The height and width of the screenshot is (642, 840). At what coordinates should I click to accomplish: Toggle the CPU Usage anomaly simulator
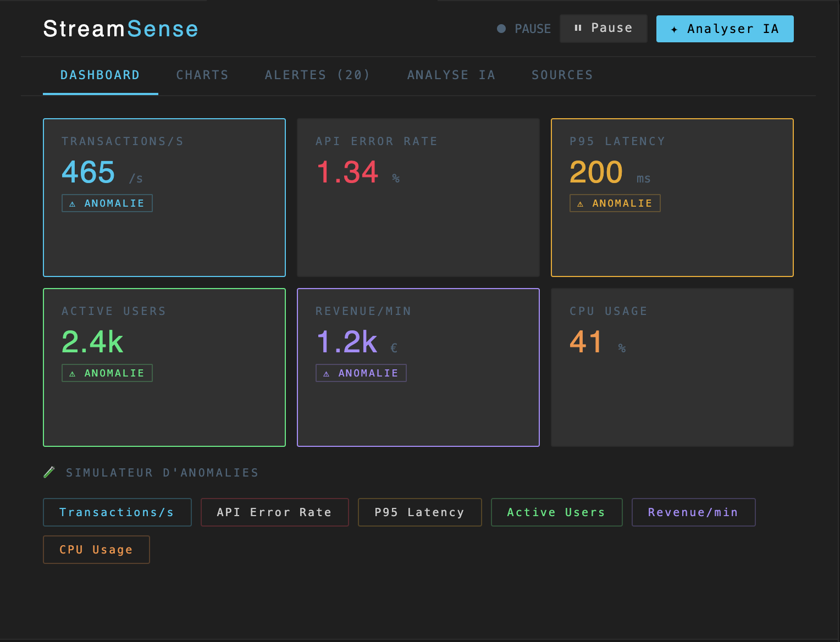96,549
